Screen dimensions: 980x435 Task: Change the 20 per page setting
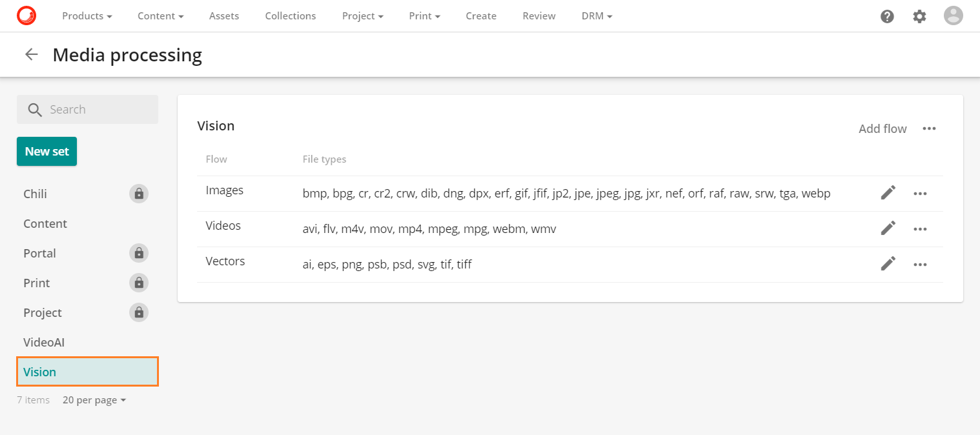(x=94, y=400)
